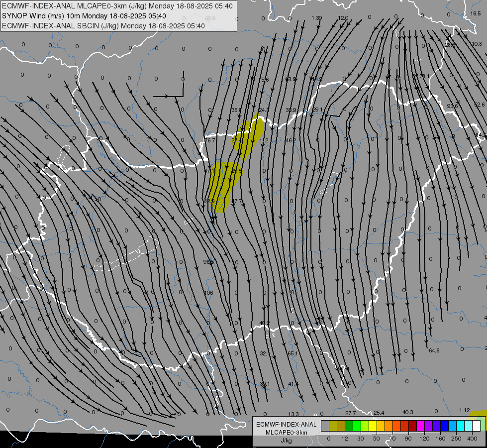487x448 pixels.
Task: Click the map value 13.3
Action: [x=293, y=414]
